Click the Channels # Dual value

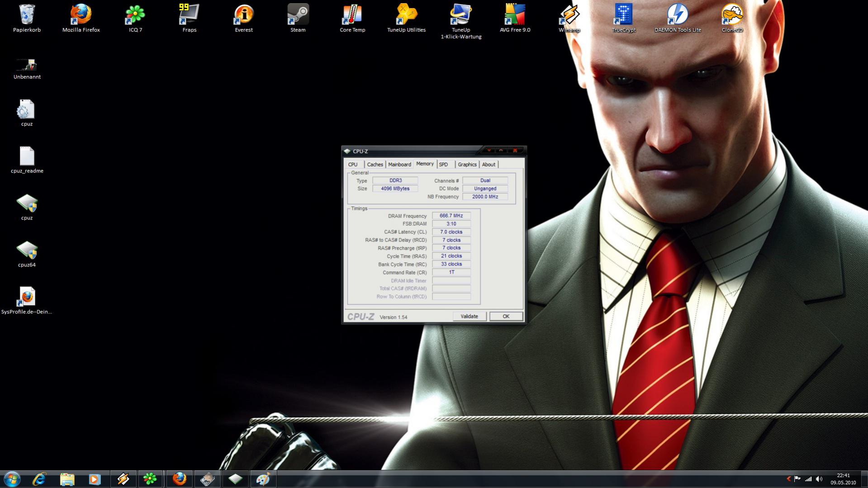click(x=485, y=180)
